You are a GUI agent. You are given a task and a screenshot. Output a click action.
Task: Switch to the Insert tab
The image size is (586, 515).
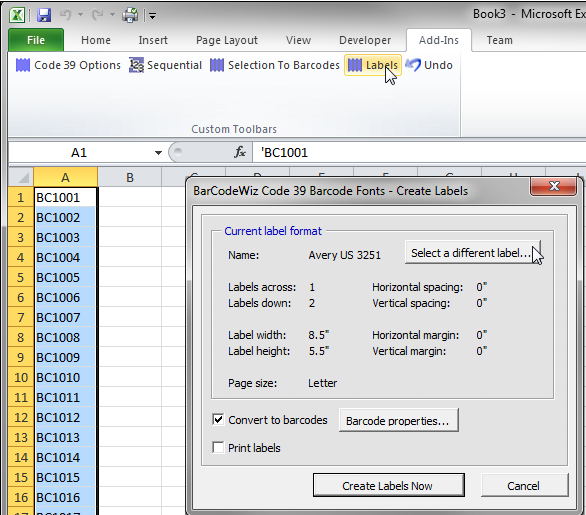[153, 40]
